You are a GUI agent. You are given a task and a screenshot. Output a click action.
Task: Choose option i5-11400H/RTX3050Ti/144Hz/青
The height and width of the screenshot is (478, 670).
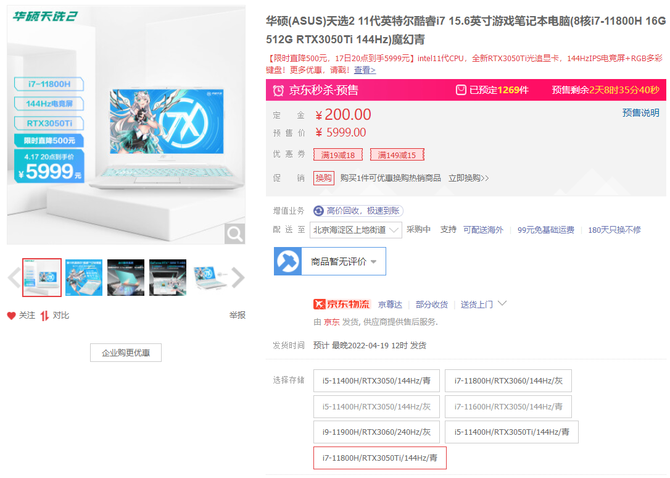pyautogui.click(x=512, y=432)
